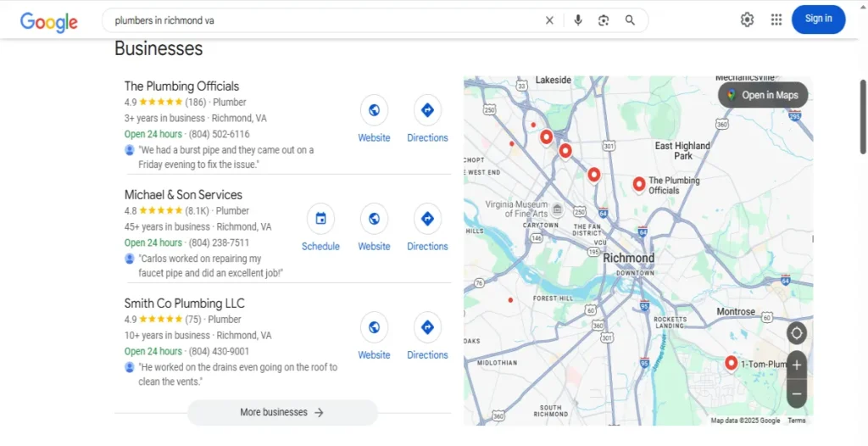Click reviewer avatar beside burst pipe review
The width and height of the screenshot is (868, 446).
click(130, 150)
